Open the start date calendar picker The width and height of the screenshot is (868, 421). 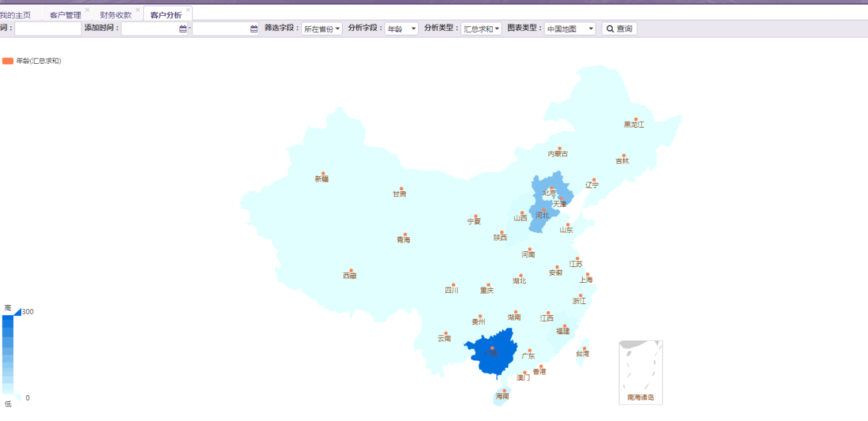coord(183,29)
